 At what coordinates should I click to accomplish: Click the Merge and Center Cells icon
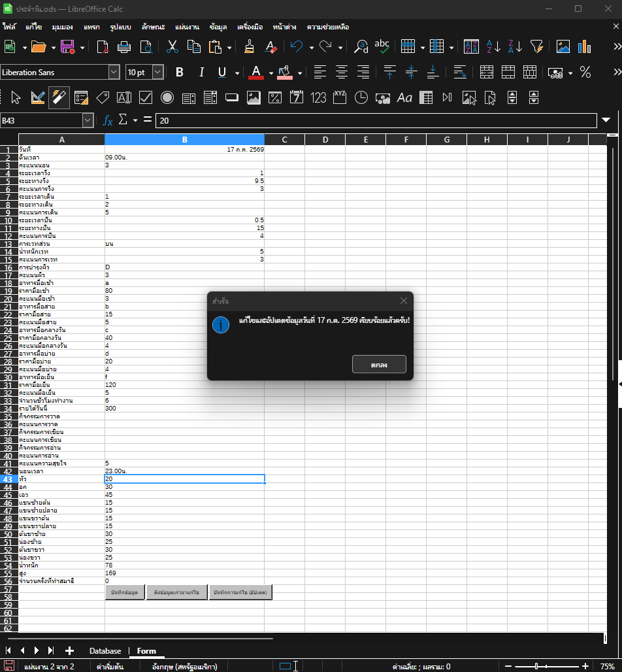[x=487, y=73]
